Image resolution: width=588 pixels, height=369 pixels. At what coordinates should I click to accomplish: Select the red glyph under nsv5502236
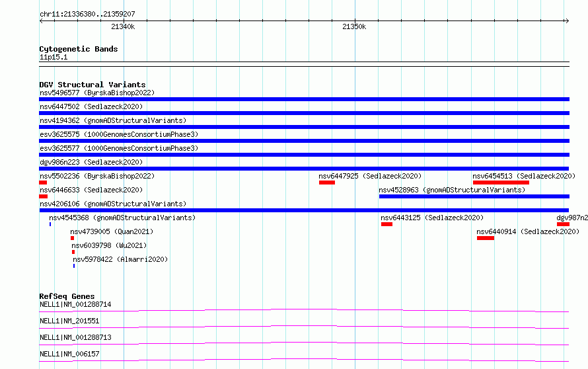click(x=43, y=183)
